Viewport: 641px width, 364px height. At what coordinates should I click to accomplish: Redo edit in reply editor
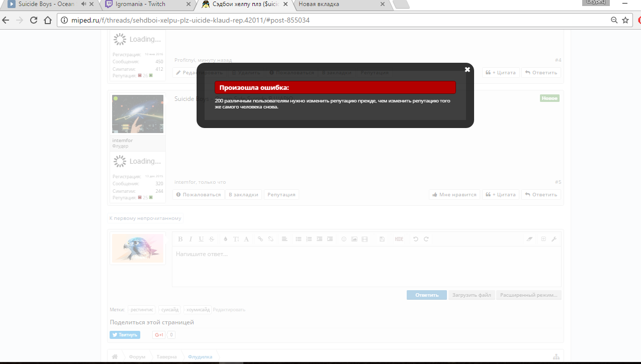(426, 239)
